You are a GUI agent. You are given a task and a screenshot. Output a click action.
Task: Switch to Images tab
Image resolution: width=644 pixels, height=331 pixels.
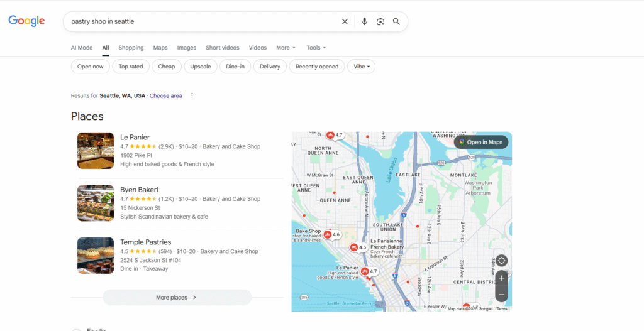click(x=186, y=48)
